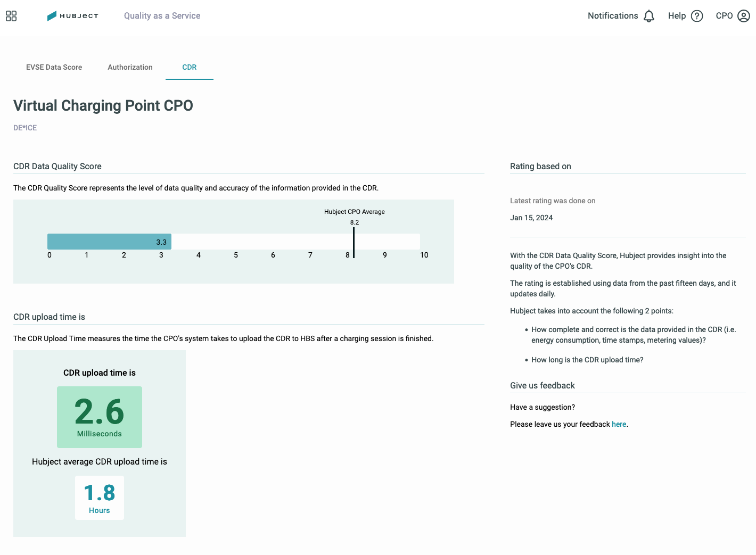This screenshot has height=555, width=756.
Task: Click the 2.6 Milliseconds upload time card
Action: (100, 417)
